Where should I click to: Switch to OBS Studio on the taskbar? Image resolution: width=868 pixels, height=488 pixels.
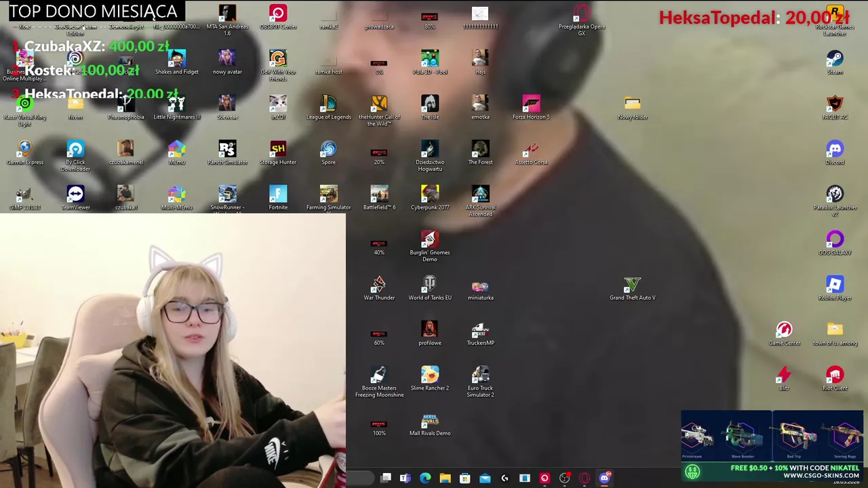[565, 478]
